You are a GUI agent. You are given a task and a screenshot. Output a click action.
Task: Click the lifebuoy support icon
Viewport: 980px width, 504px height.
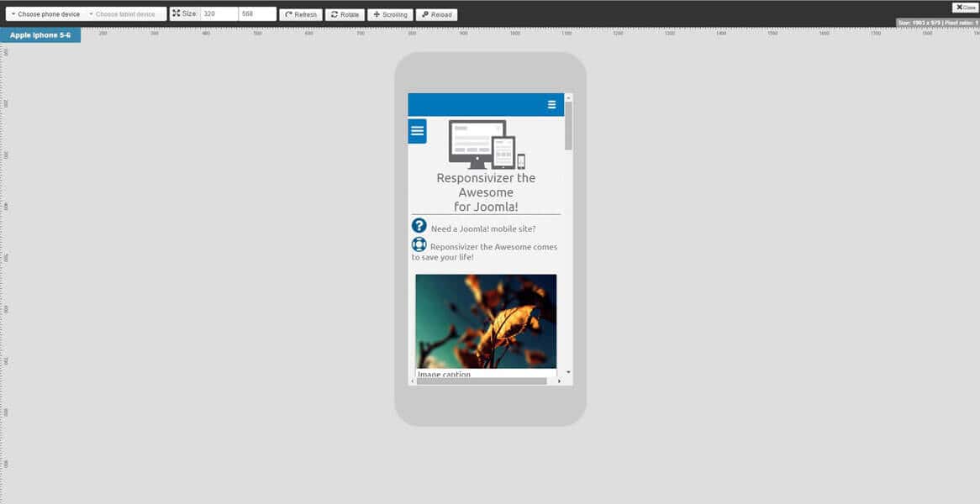[419, 244]
